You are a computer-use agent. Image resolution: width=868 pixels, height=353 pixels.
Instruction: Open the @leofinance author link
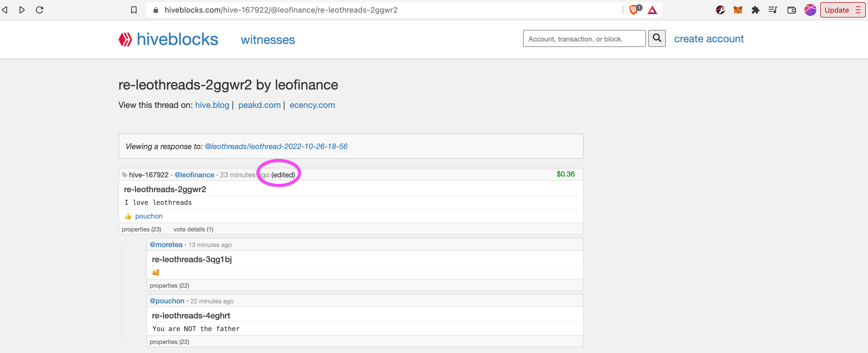(194, 175)
